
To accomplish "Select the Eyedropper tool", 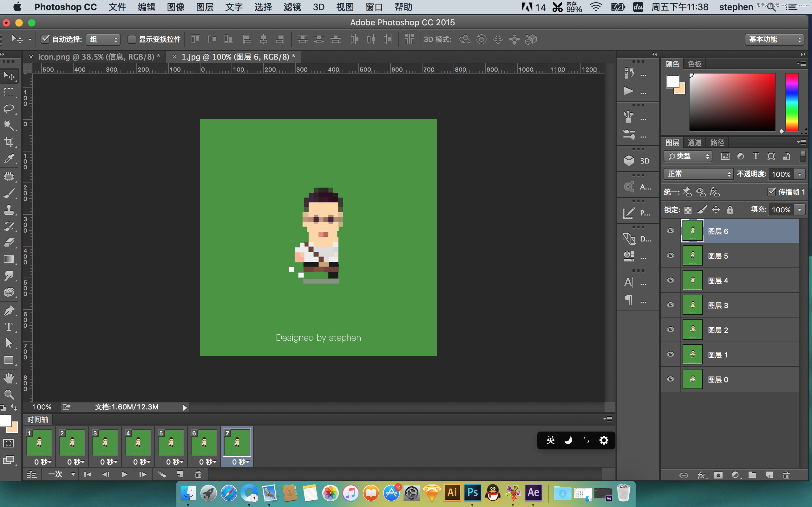I will pyautogui.click(x=9, y=158).
